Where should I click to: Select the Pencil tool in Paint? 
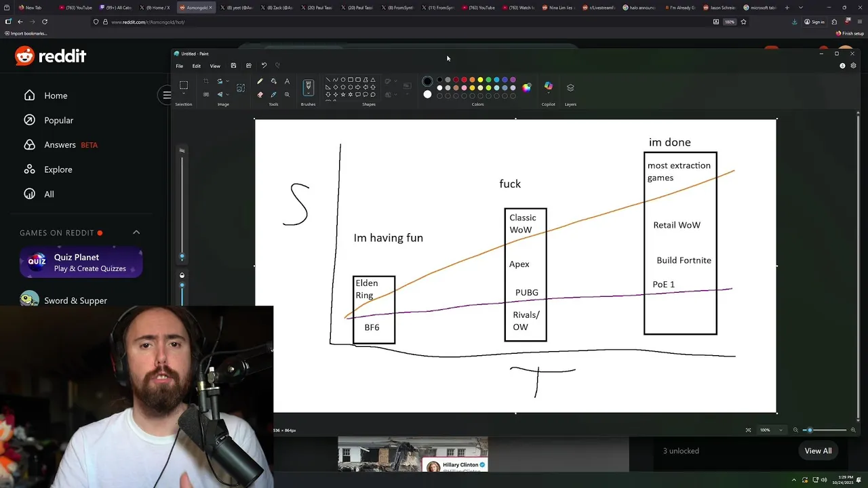point(260,81)
